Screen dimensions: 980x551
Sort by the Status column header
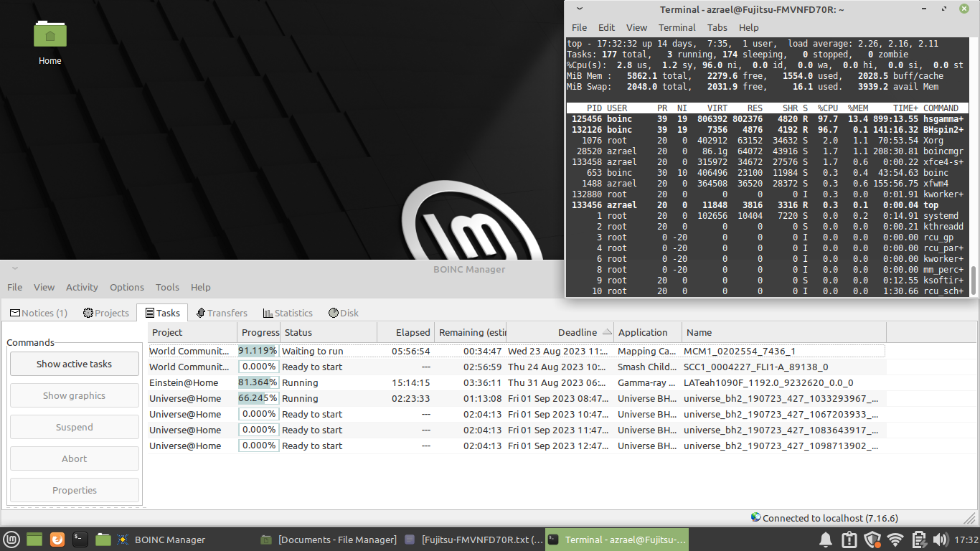(329, 332)
